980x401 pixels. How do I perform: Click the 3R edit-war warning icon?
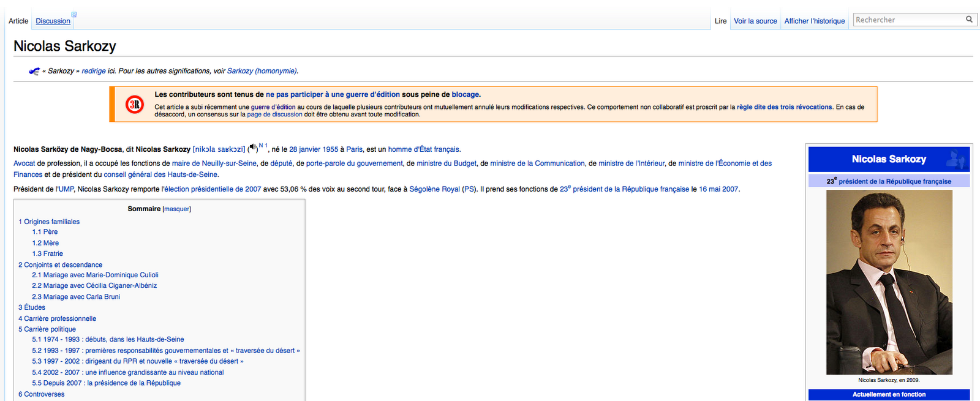coord(135,105)
